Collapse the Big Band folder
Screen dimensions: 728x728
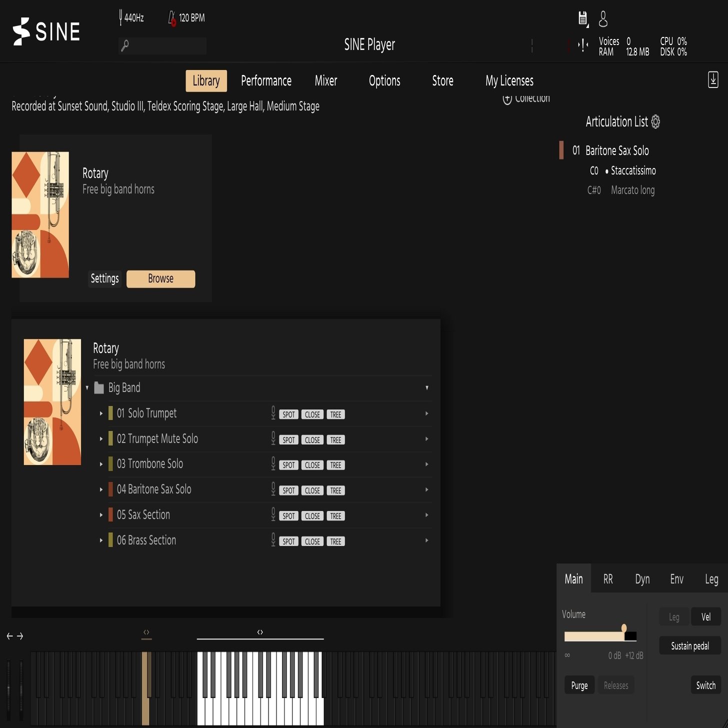(87, 388)
